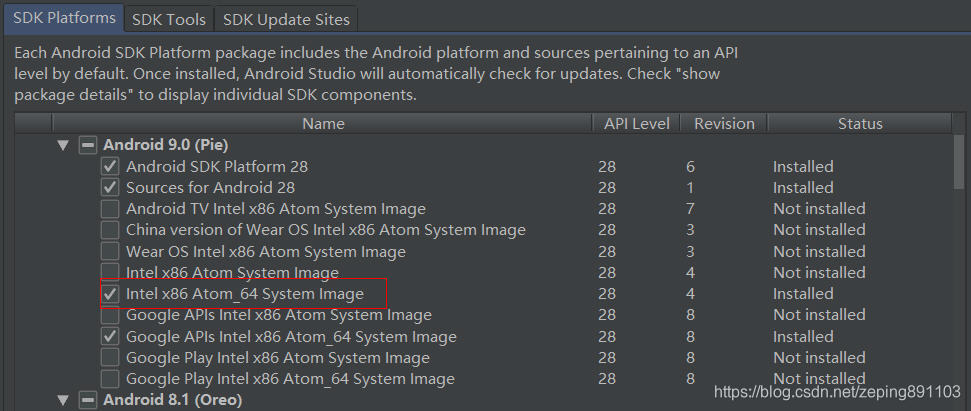971x411 pixels.
Task: Select 'Google Play Intel x86 Atom System Image' text
Action: [x=277, y=358]
